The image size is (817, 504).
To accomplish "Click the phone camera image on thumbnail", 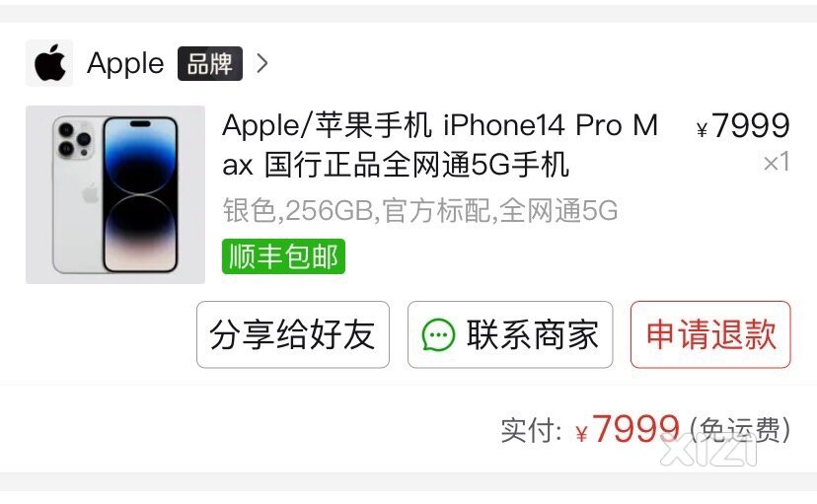I will pos(74,139).
